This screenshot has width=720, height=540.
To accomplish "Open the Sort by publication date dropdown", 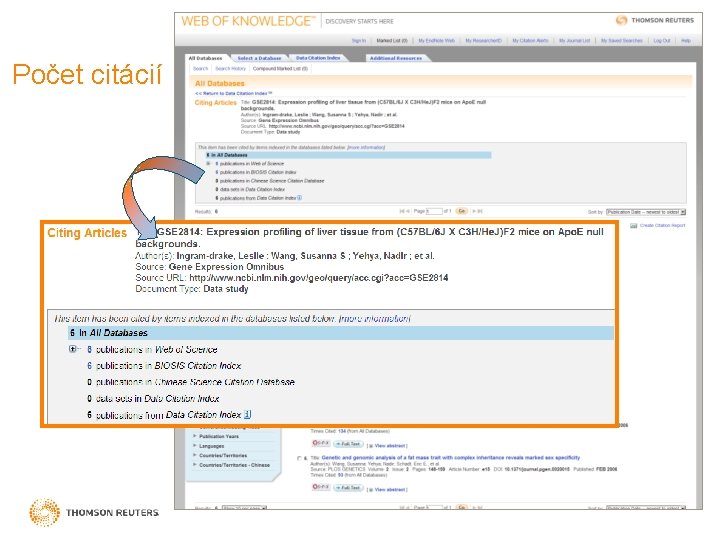I will click(x=646, y=212).
